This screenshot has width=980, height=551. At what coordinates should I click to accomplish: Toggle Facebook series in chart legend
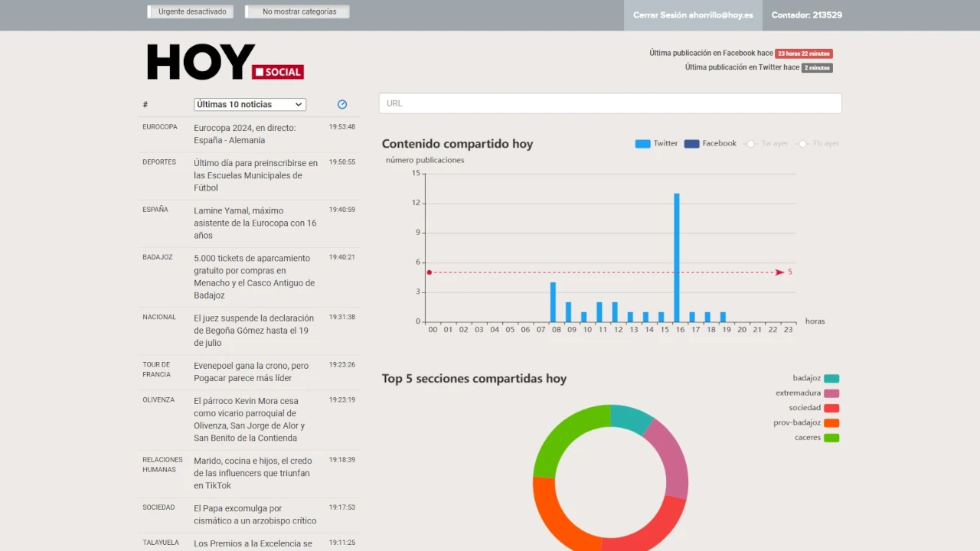point(710,144)
